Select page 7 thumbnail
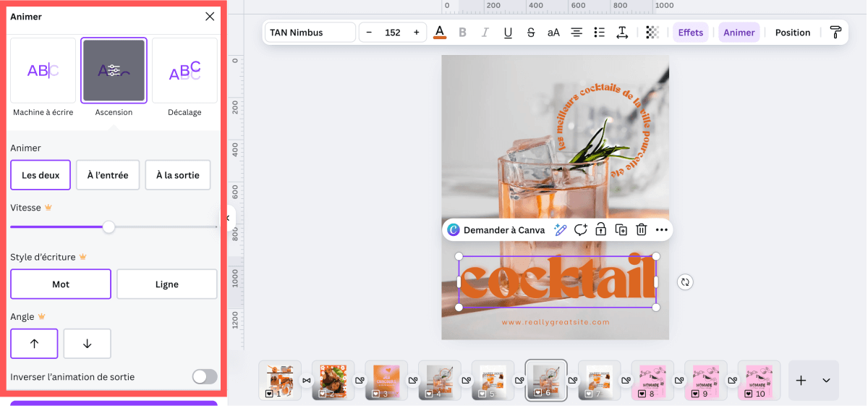Image resolution: width=868 pixels, height=406 pixels. [600, 380]
